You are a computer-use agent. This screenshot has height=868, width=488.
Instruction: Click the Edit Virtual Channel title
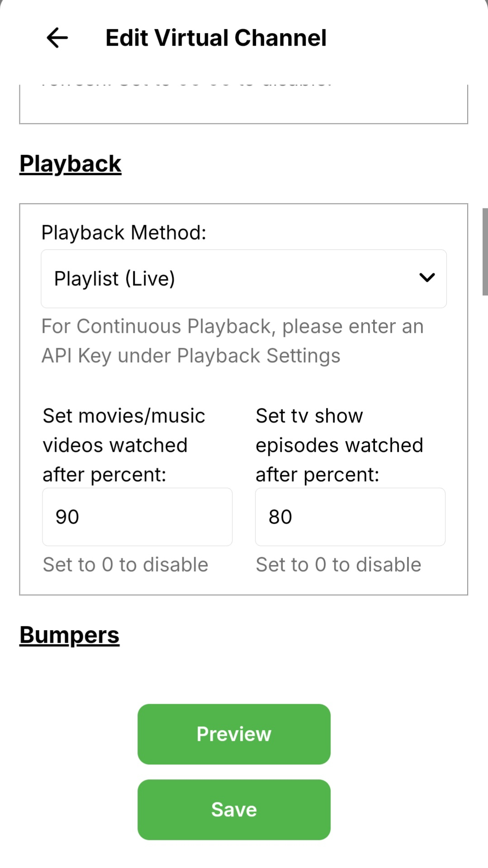click(x=216, y=38)
